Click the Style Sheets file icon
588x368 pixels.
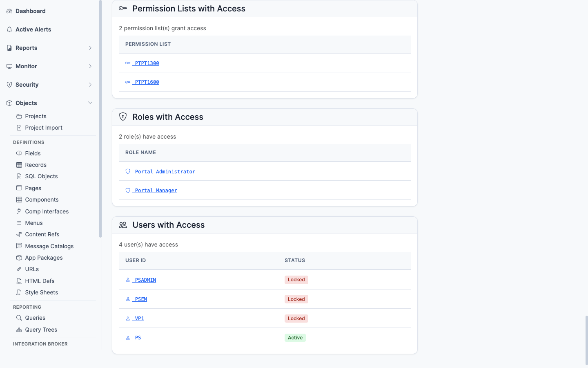tap(19, 292)
